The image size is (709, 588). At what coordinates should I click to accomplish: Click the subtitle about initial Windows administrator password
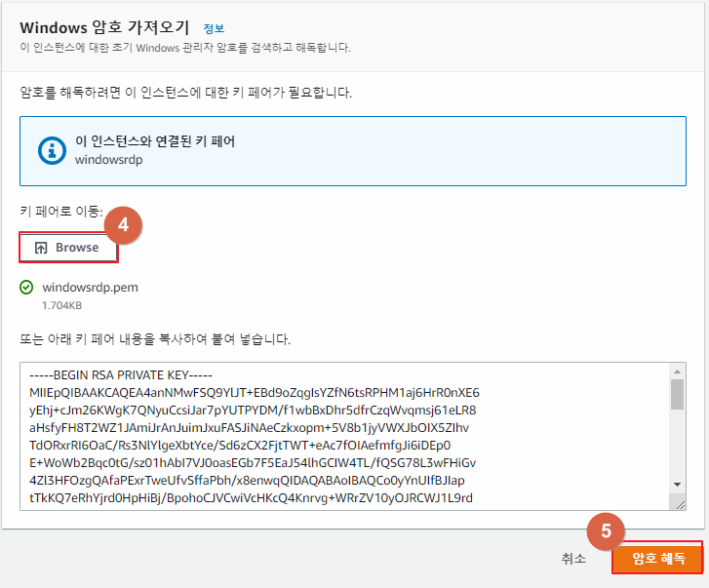(x=185, y=48)
